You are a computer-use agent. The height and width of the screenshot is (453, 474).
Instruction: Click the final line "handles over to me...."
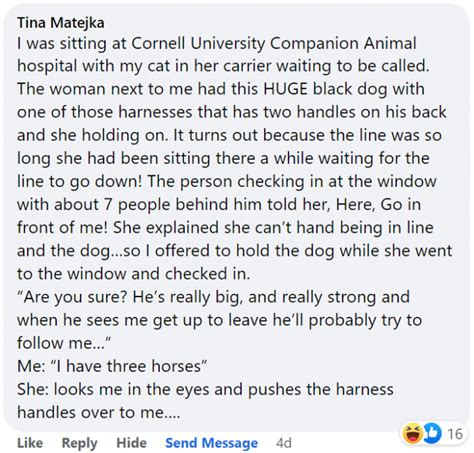point(99,412)
